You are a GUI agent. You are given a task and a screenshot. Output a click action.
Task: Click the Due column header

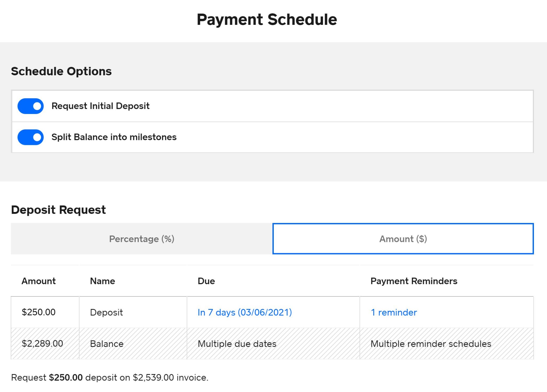click(x=206, y=281)
